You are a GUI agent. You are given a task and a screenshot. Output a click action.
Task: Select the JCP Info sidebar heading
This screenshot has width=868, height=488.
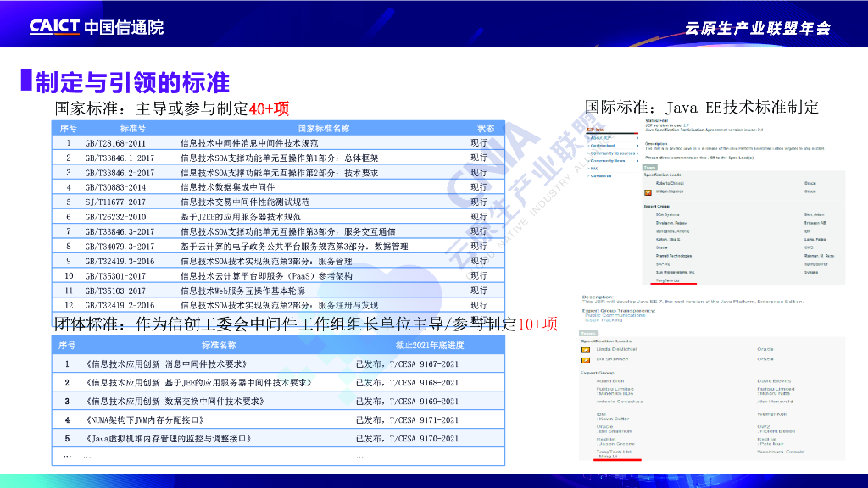point(595,130)
